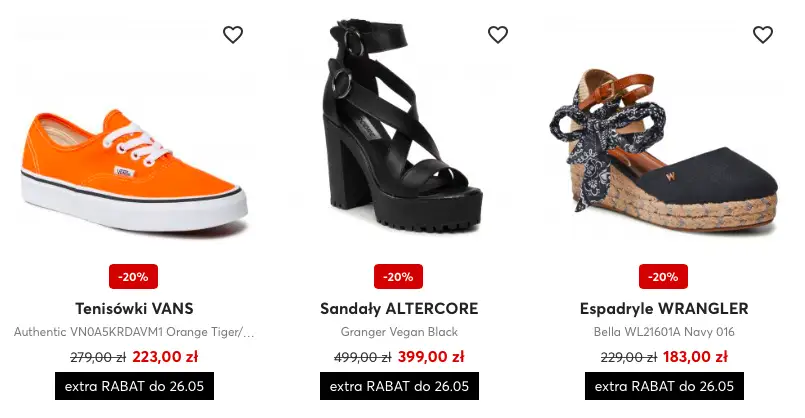Open the Espadryle WRANGLER product title

[x=664, y=308]
